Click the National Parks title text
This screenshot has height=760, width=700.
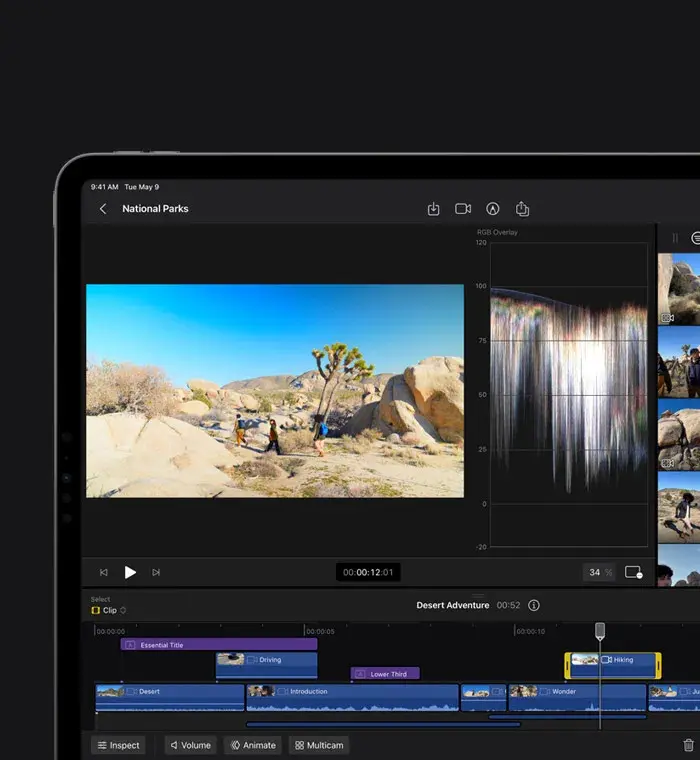point(155,209)
